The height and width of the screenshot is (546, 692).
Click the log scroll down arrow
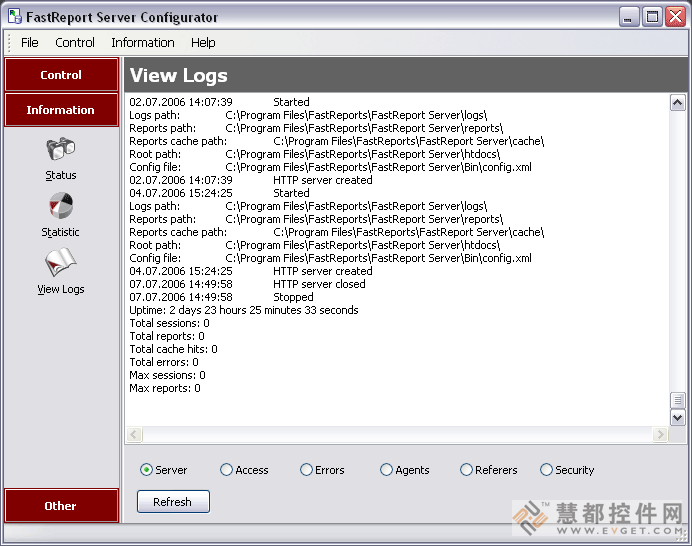pyautogui.click(x=677, y=418)
